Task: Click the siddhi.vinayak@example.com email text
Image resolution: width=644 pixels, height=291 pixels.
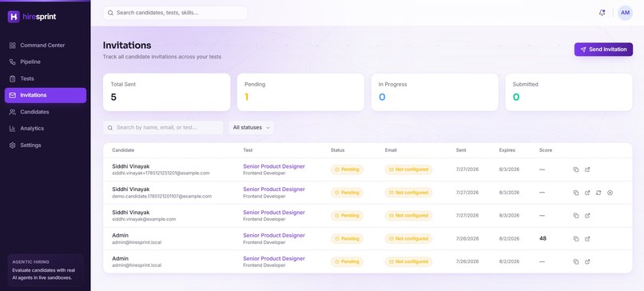Action: pyautogui.click(x=144, y=220)
